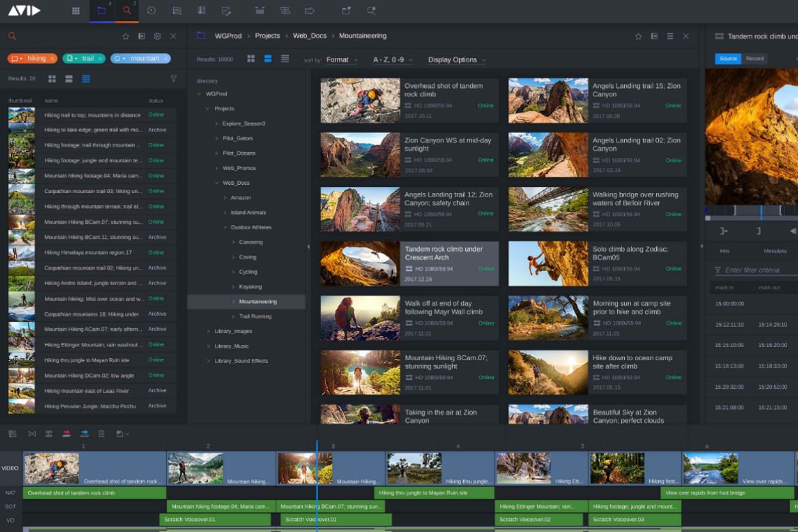798x532 pixels.
Task: Click Web_Docs in the breadcrumb path
Action: (x=309, y=36)
